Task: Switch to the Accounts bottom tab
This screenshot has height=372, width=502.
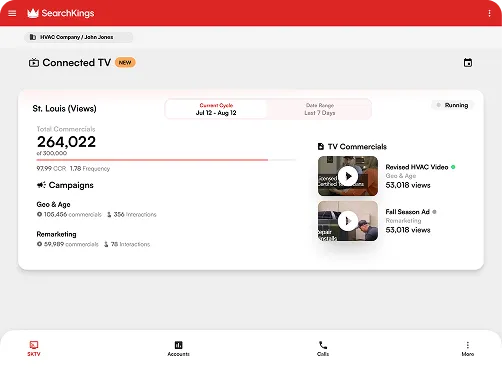Action: click(178, 349)
